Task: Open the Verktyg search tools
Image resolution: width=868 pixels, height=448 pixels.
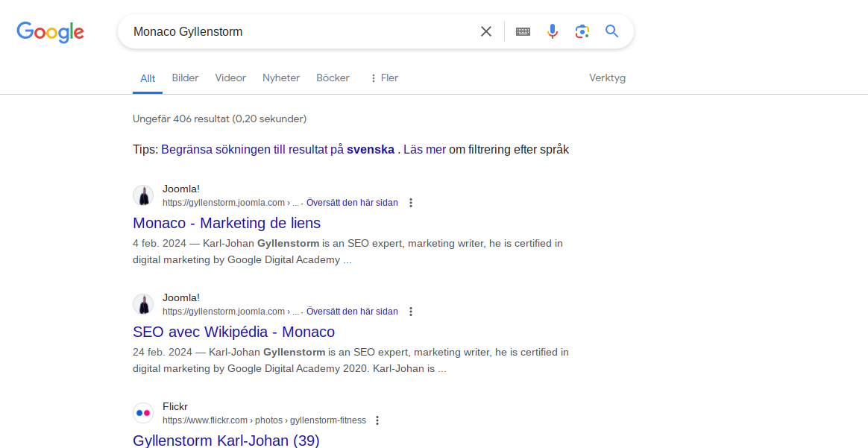Action: click(x=607, y=78)
